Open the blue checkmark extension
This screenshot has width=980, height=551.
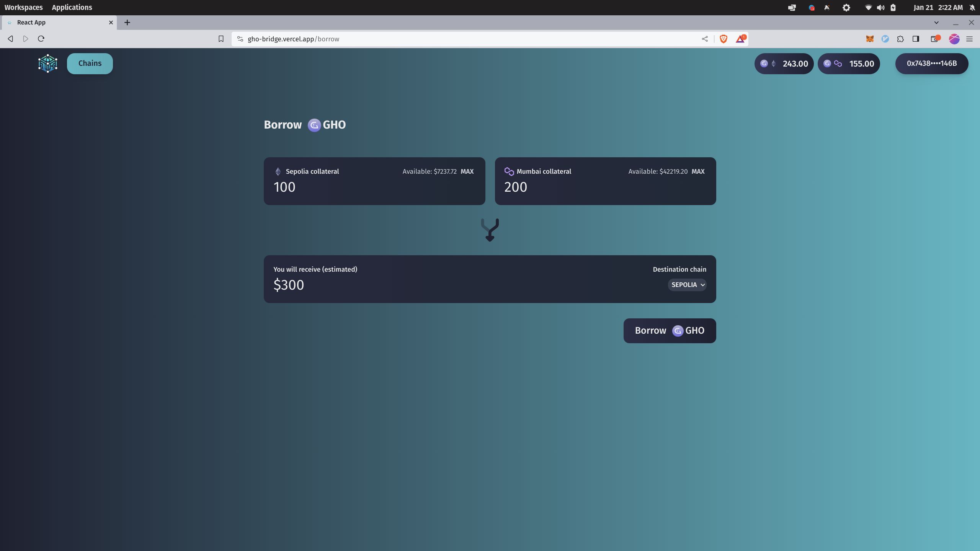[x=885, y=39]
